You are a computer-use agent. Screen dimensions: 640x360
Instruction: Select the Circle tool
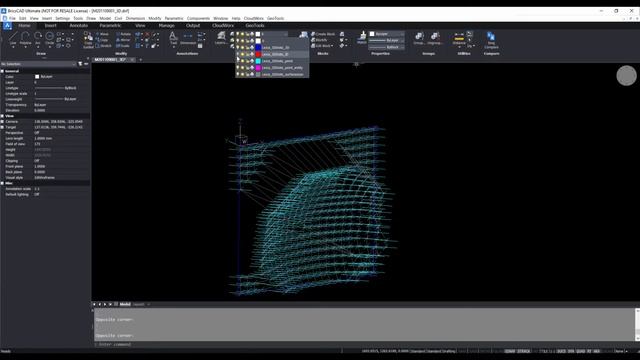coord(49,38)
